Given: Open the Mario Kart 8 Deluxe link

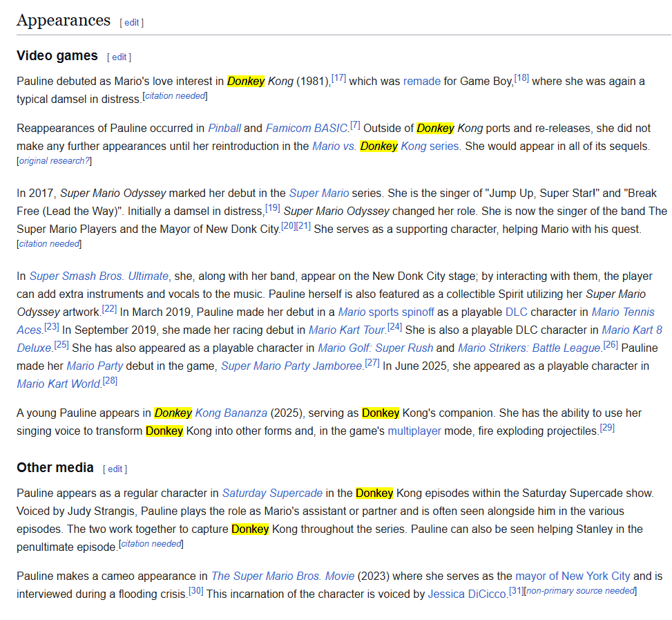Looking at the screenshot, I should (632, 330).
